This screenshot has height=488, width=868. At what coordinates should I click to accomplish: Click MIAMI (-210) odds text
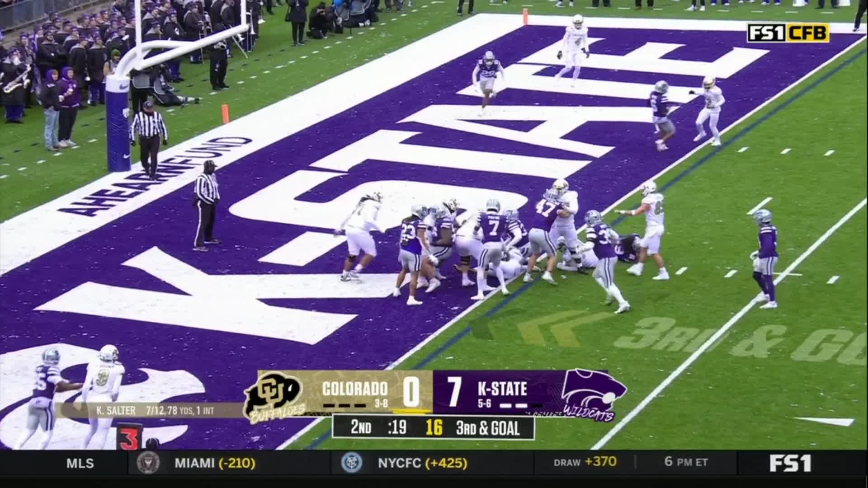click(x=215, y=463)
